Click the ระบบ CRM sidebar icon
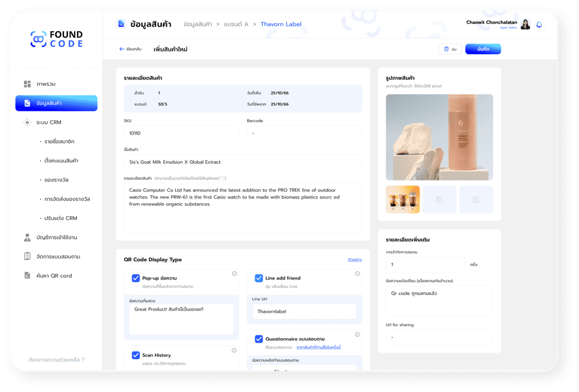 (x=27, y=122)
